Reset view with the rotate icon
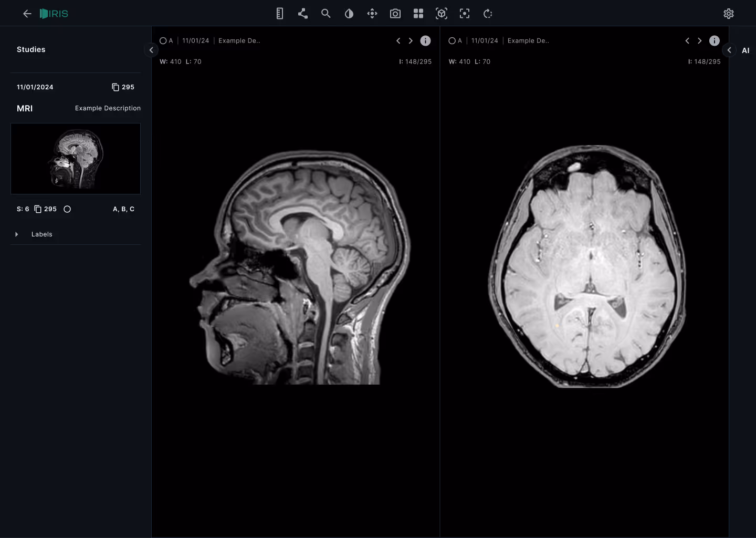Image resolution: width=756 pixels, height=538 pixels. pyautogui.click(x=488, y=14)
